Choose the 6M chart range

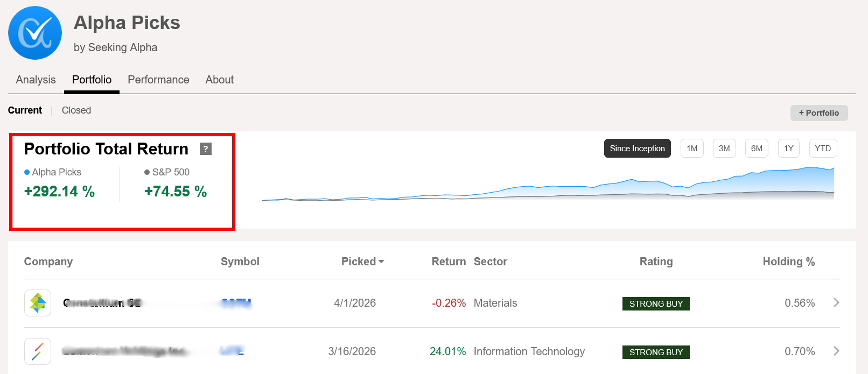757,149
